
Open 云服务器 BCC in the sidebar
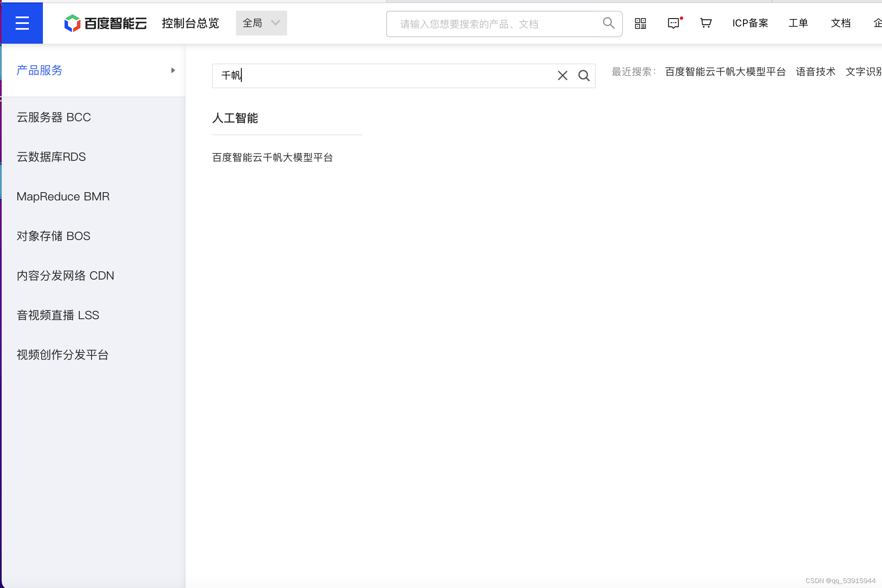pos(54,118)
